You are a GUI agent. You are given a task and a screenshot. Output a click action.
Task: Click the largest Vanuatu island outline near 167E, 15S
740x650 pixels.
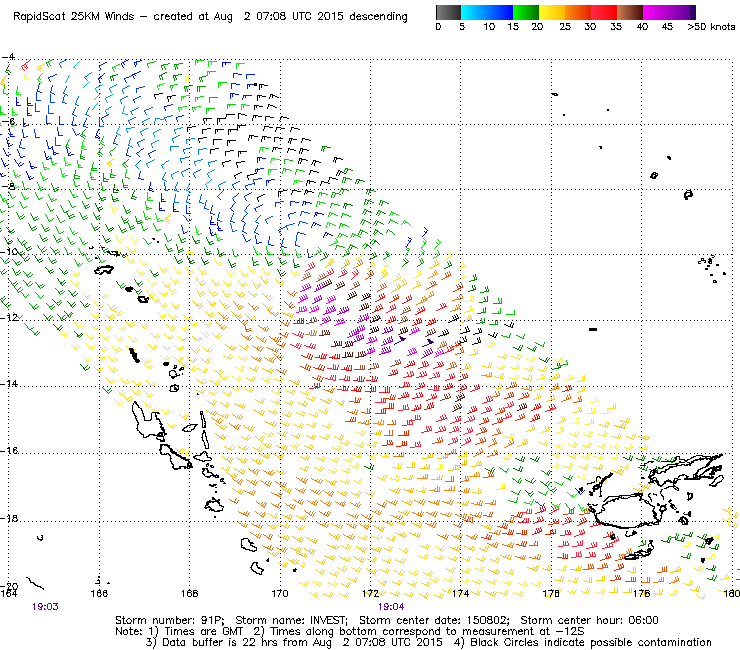(x=149, y=420)
